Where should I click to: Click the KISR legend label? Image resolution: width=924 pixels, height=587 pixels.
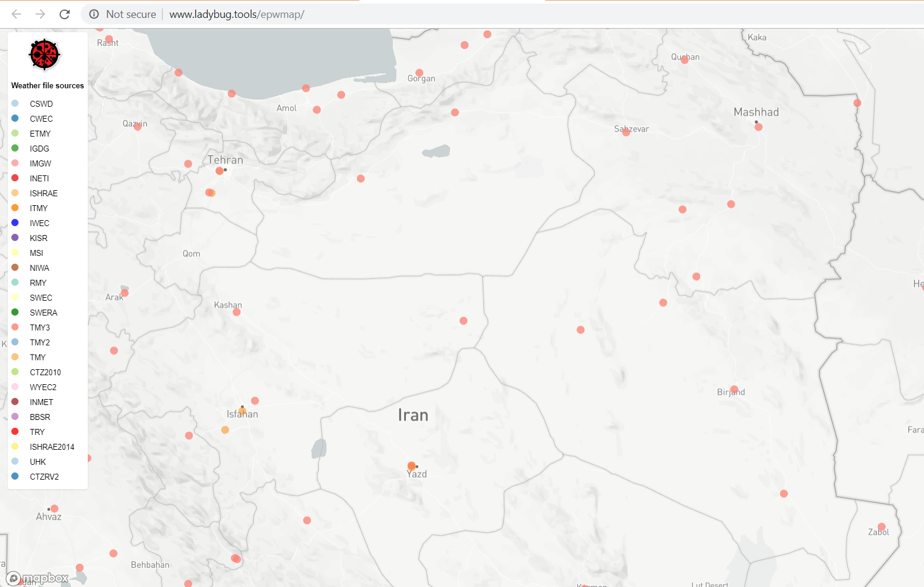point(38,238)
